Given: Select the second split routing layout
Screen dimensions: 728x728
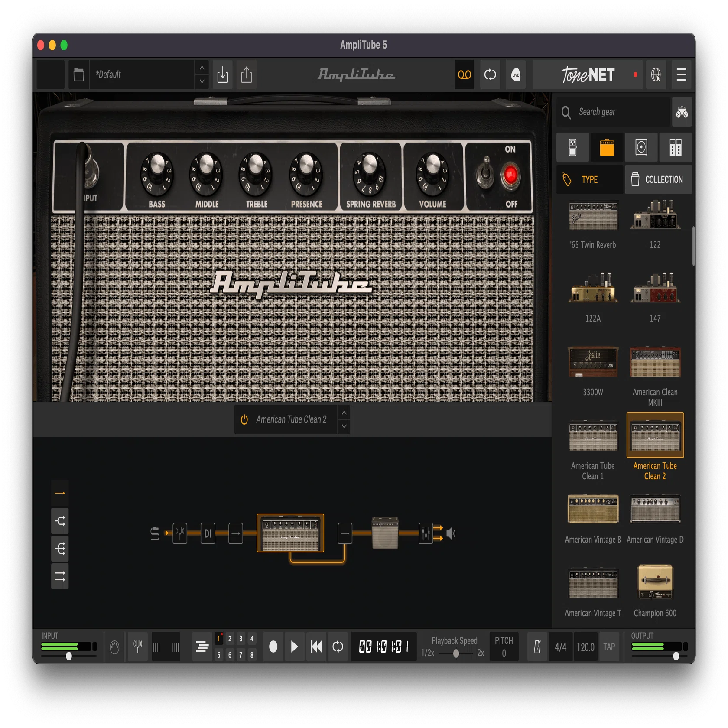Looking at the screenshot, I should [60, 521].
